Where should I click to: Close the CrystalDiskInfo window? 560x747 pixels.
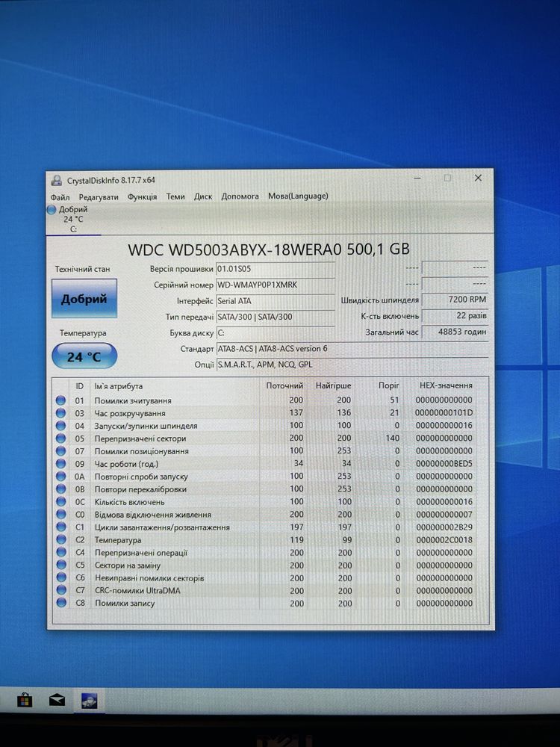478,178
